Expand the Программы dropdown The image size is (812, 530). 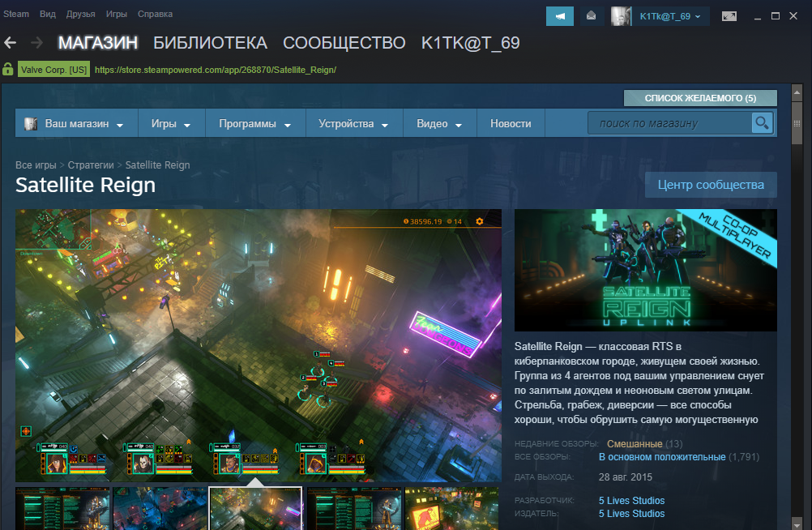click(255, 123)
